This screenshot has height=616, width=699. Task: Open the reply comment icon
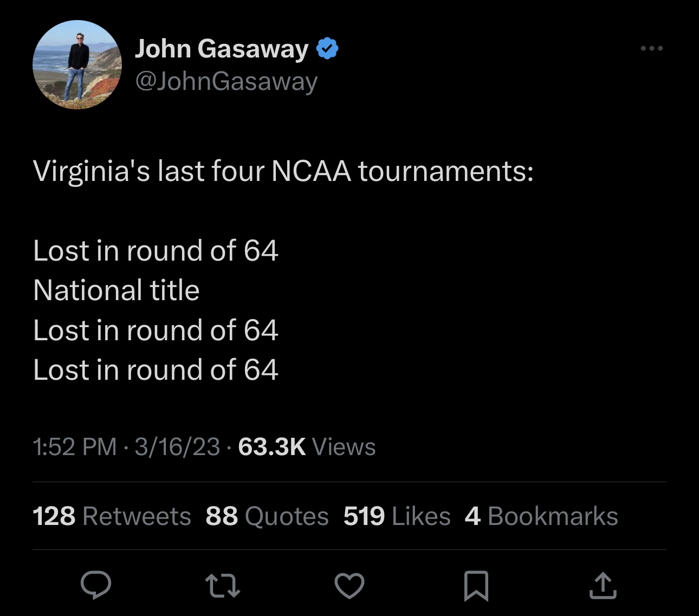tap(96, 586)
